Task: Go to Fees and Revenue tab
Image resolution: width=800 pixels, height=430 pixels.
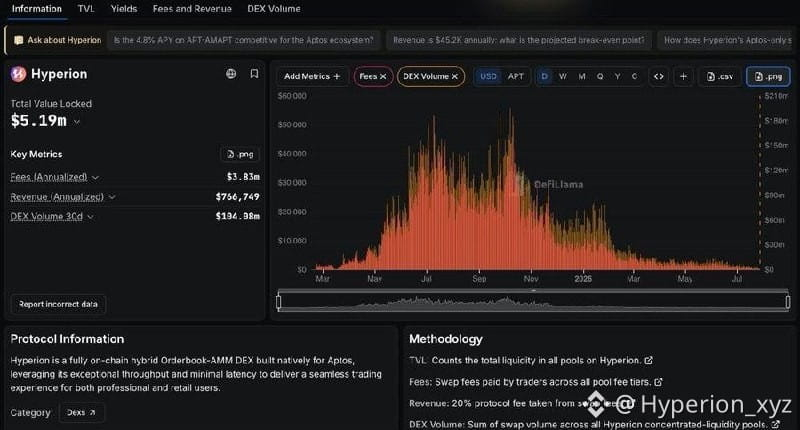Action: (x=192, y=9)
